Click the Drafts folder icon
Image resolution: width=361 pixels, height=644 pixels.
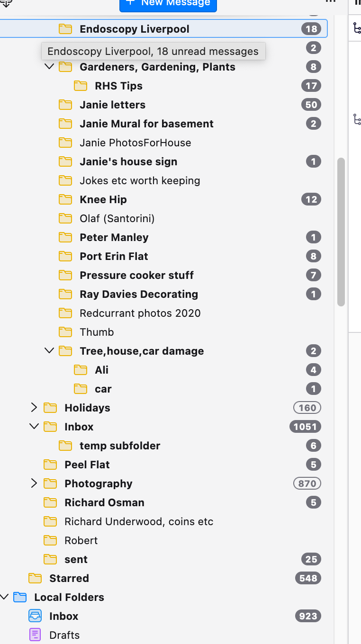click(35, 635)
